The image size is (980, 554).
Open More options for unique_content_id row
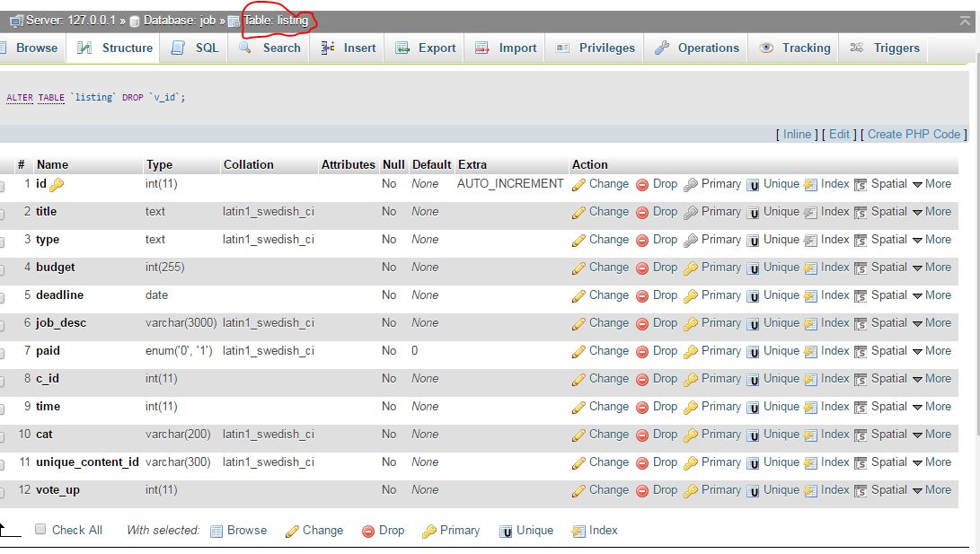931,462
